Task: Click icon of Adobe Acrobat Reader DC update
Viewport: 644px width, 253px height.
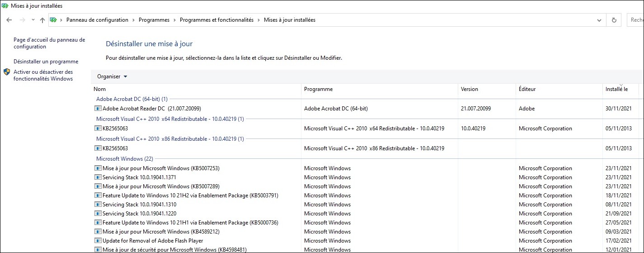Action: click(98, 109)
